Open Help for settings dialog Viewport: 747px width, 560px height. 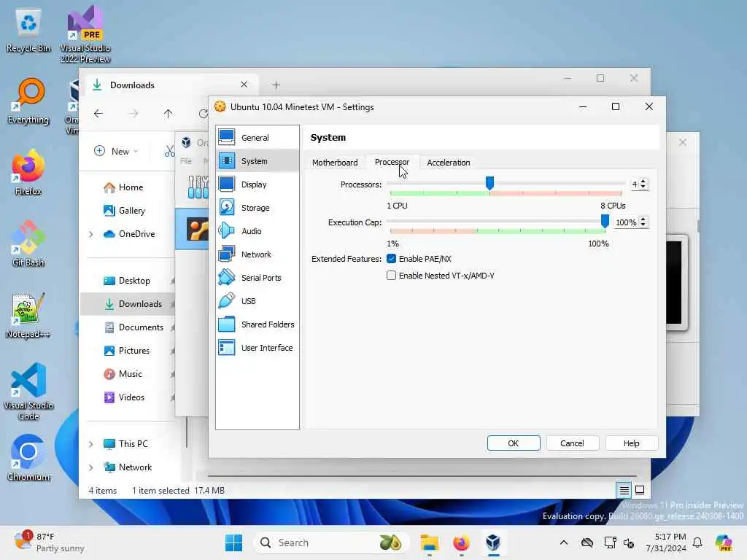tap(632, 443)
